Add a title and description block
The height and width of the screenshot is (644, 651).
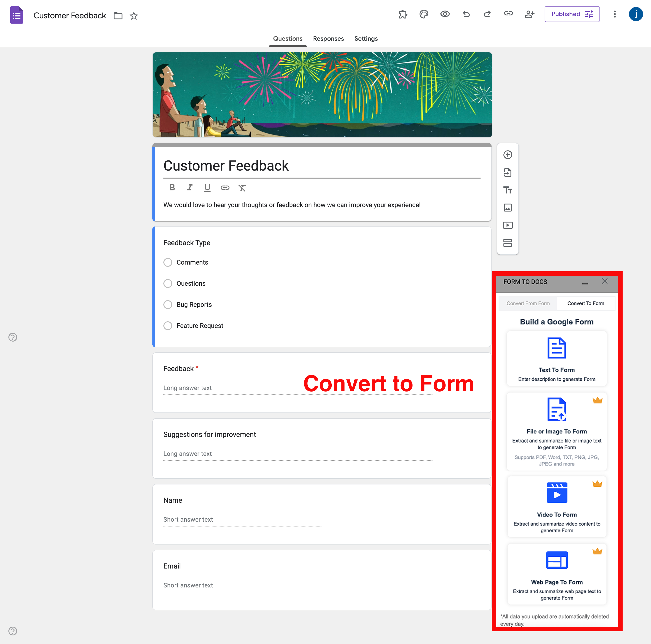click(508, 190)
